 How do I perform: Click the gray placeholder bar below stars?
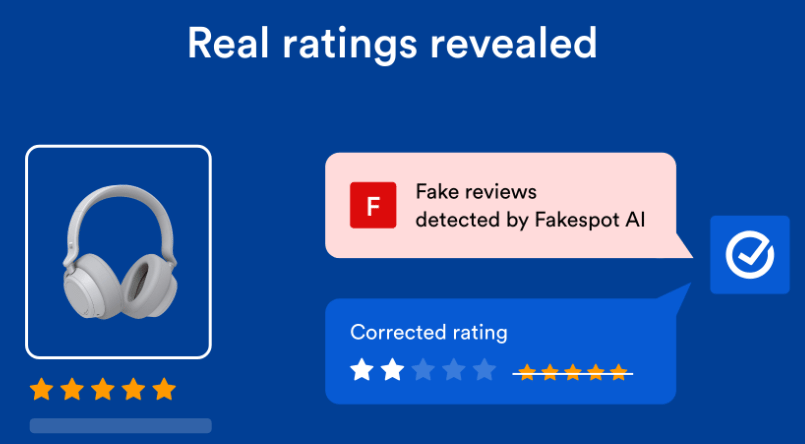coord(121,426)
